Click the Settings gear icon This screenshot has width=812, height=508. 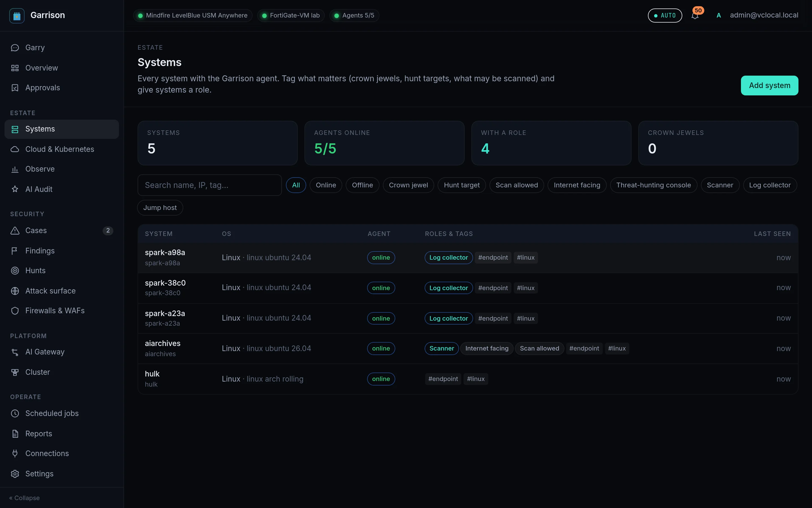(15, 474)
